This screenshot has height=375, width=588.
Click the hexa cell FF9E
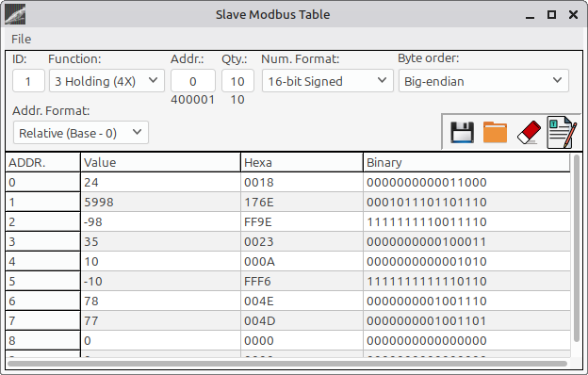click(302, 222)
